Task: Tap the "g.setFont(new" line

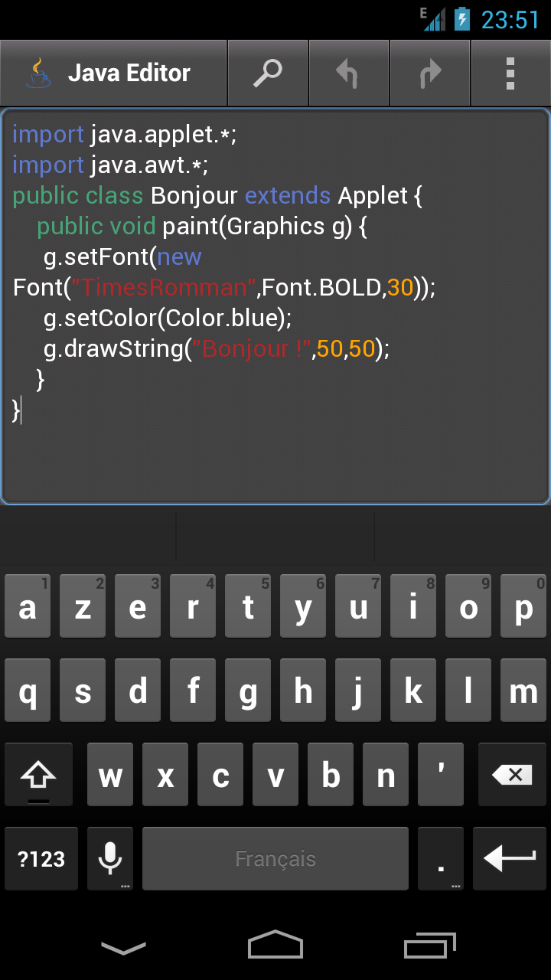Action: 122,257
